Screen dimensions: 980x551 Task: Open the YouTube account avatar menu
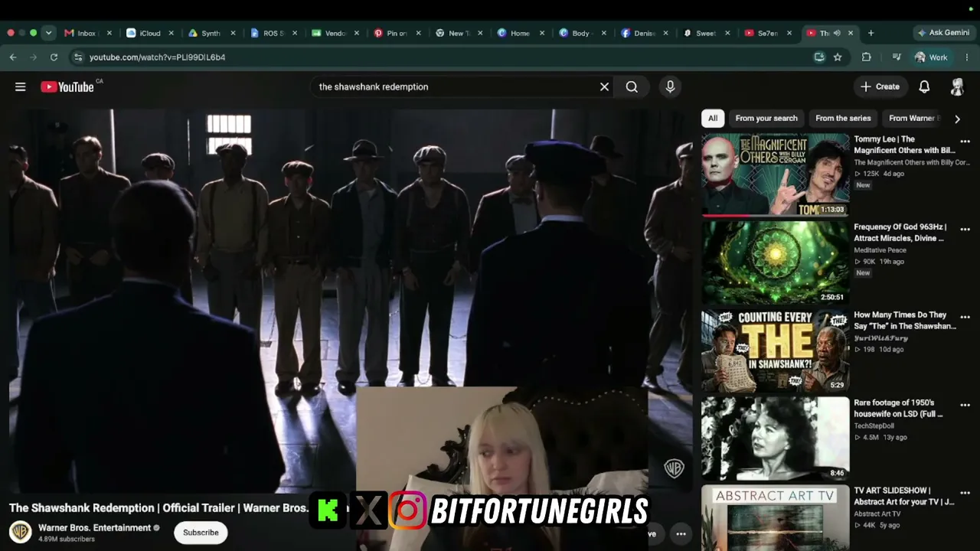click(x=957, y=86)
